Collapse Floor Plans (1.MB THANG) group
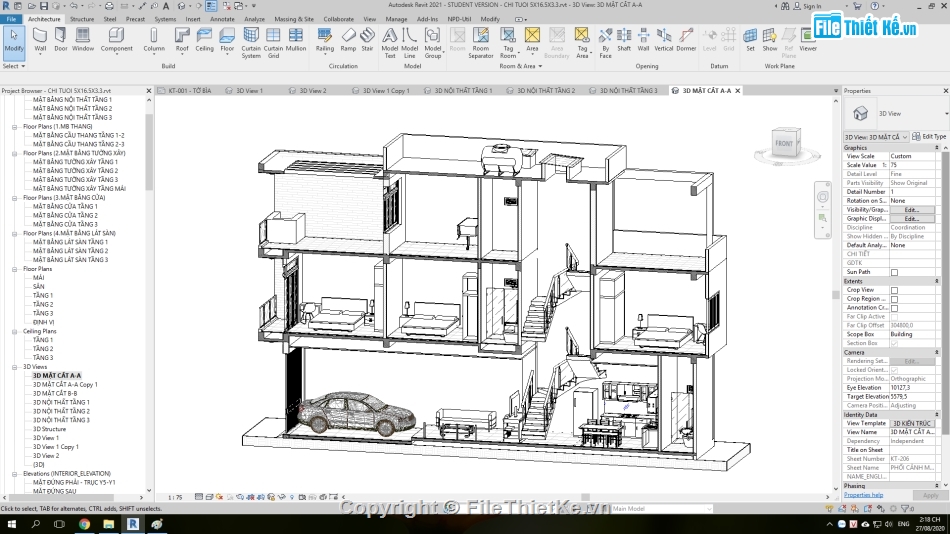950x534 pixels. point(15,127)
